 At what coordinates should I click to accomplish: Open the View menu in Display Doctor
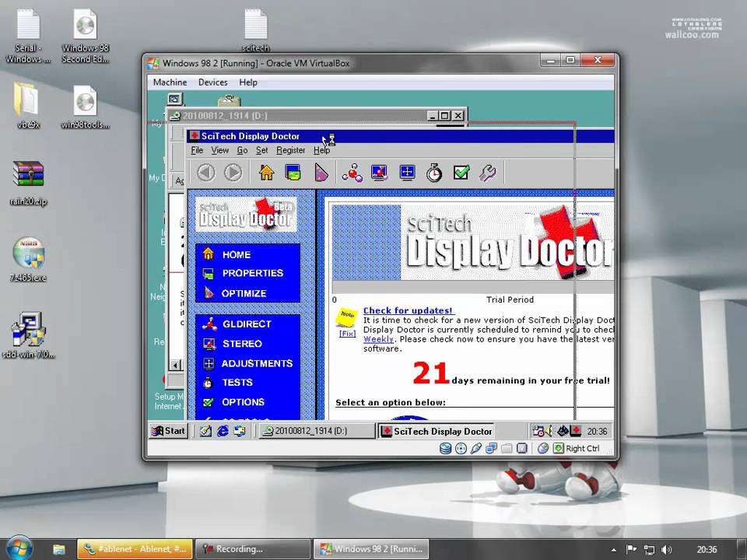(219, 150)
